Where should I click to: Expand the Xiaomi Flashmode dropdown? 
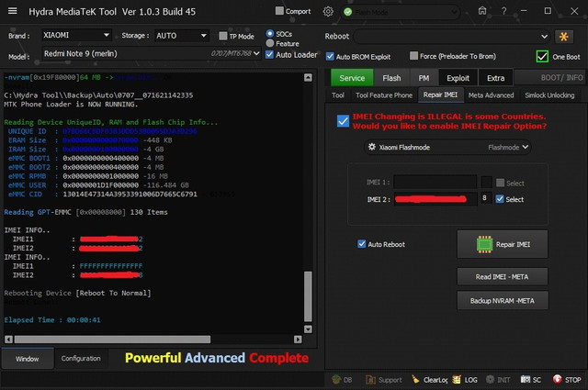click(447, 146)
